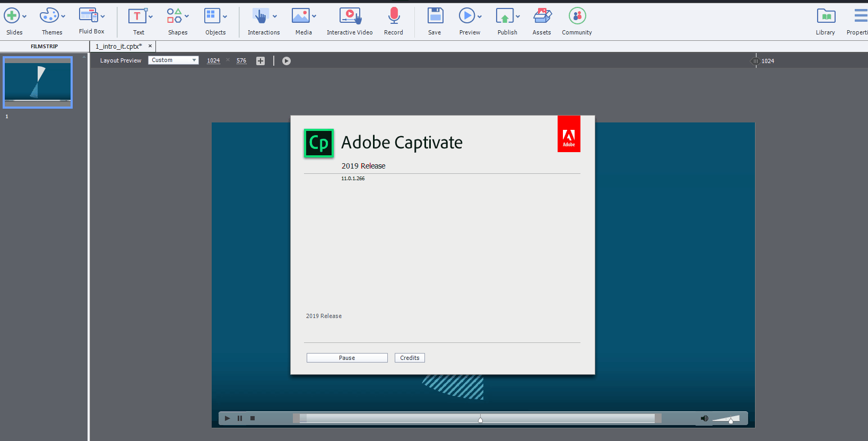The image size is (868, 441).
Task: Open the Community icon
Action: click(577, 16)
